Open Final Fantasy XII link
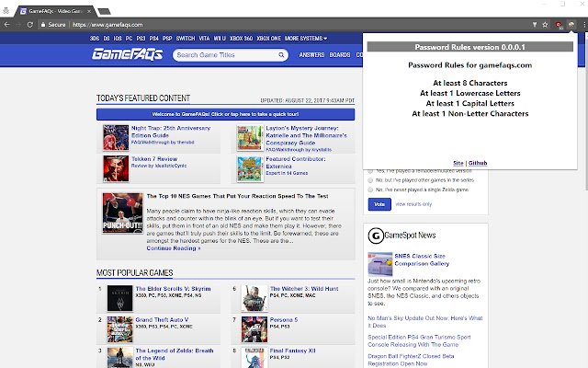 coord(292,351)
